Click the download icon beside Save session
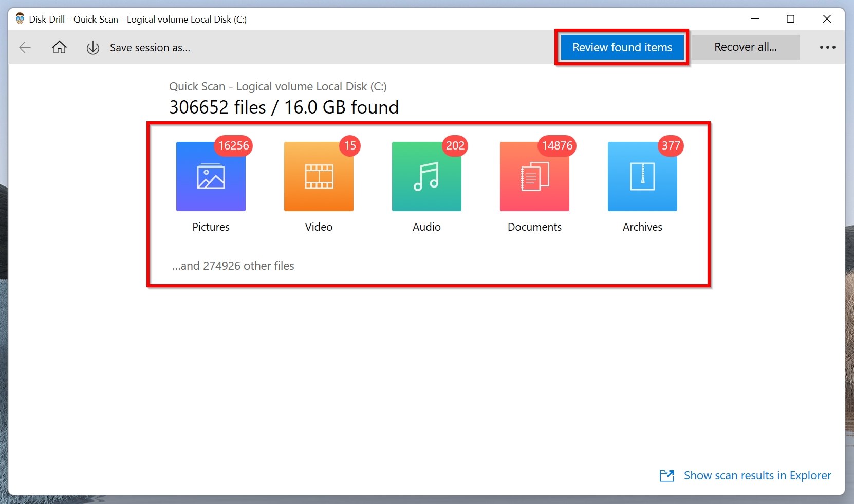This screenshot has width=854, height=504. [x=93, y=48]
